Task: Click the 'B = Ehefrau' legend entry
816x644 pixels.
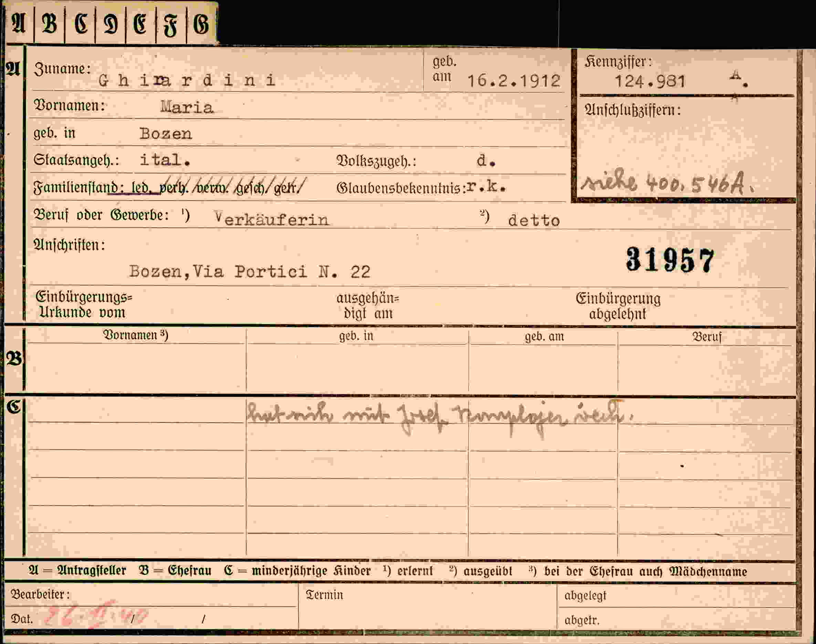Action: pos(175,570)
